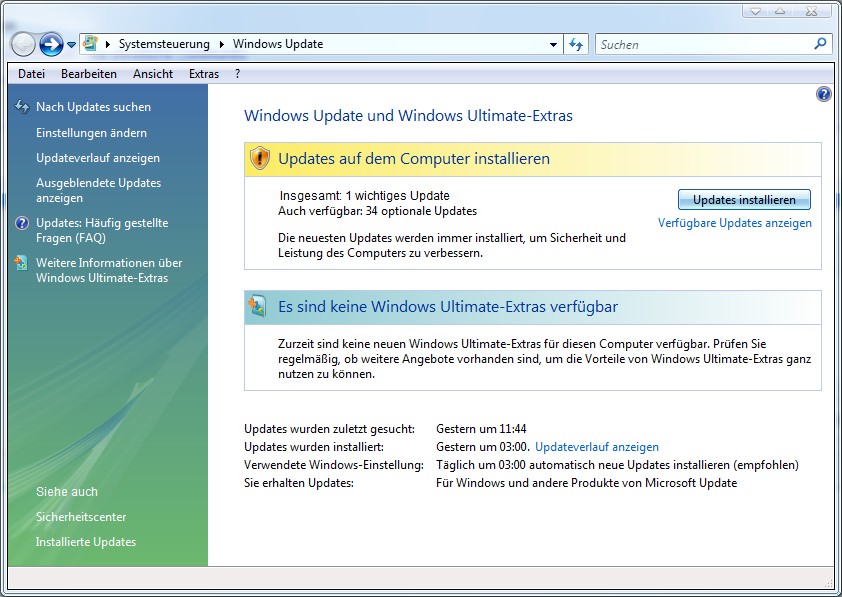Click the window minimize button
This screenshot has width=842, height=597.
[756, 11]
